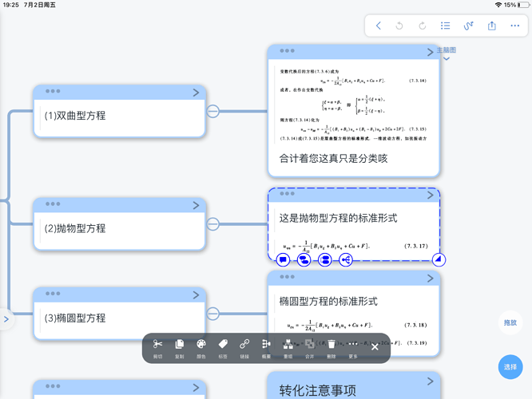Open dots menu on (3)椭圆型方程 card

pyautogui.click(x=53, y=294)
